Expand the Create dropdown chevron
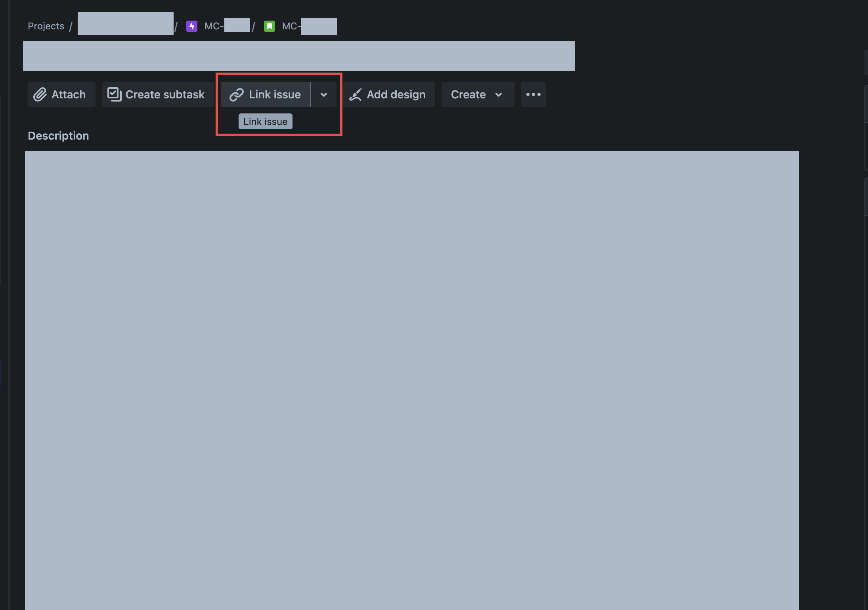This screenshot has width=868, height=610. point(499,94)
